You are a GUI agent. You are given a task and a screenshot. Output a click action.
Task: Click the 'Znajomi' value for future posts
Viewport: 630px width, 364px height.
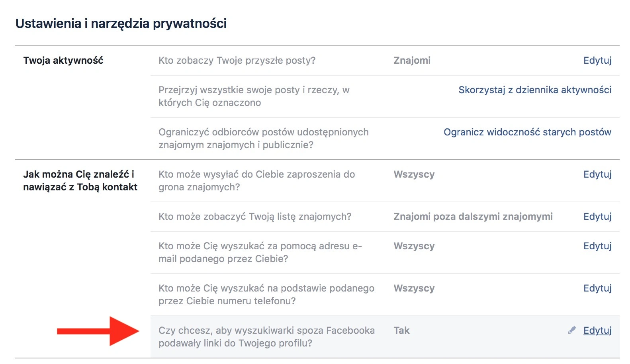412,61
